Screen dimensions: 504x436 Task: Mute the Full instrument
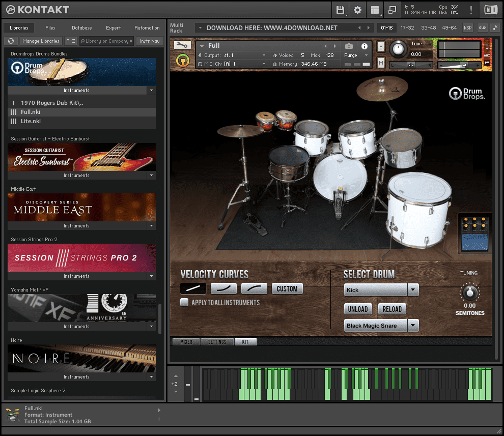[x=381, y=63]
